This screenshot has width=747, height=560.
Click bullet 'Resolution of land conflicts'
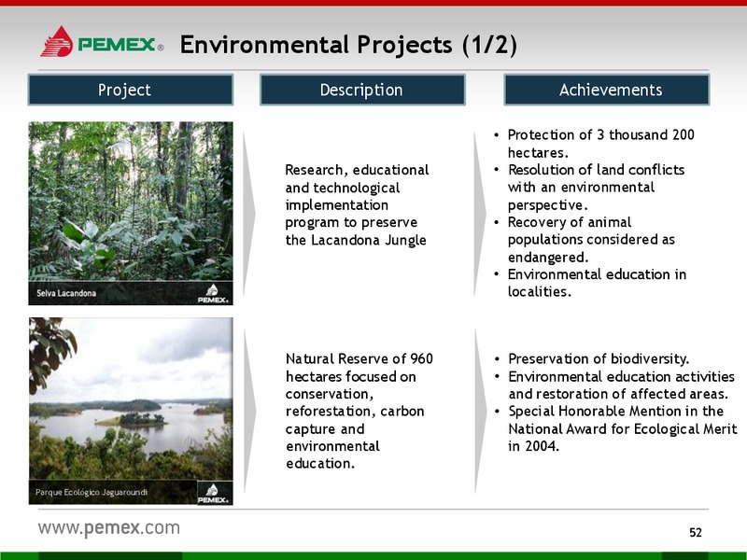(x=590, y=188)
